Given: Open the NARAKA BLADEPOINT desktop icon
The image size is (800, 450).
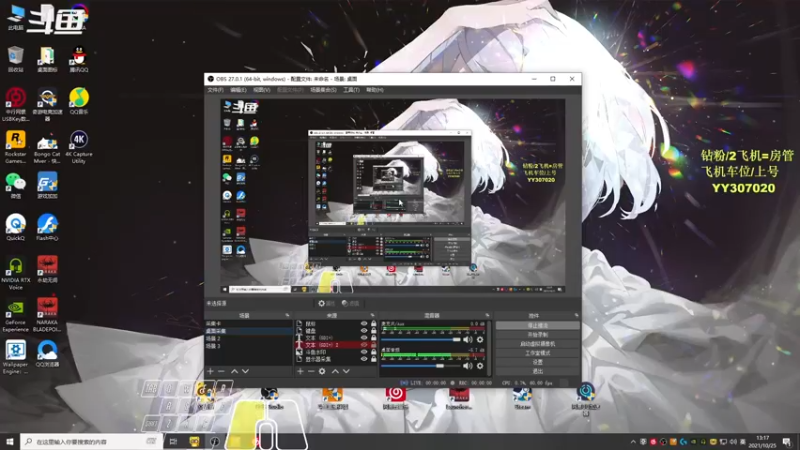Looking at the screenshot, I should pyautogui.click(x=47, y=315).
